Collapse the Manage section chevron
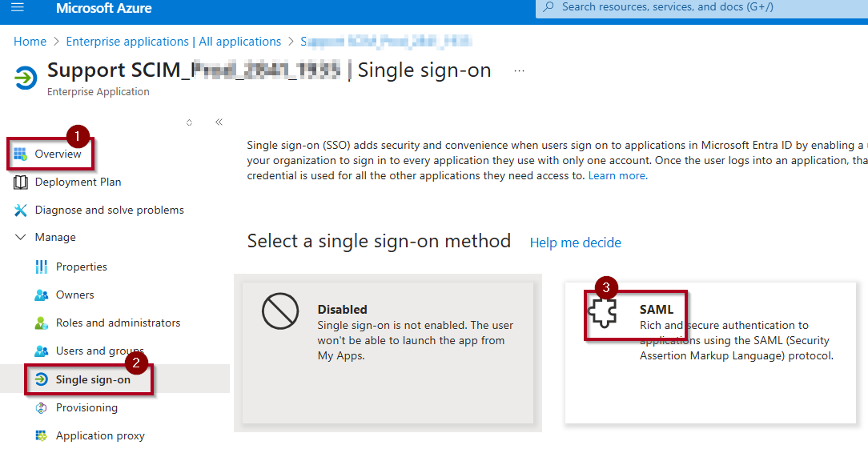Viewport: 868px width, 449px height. (21, 237)
